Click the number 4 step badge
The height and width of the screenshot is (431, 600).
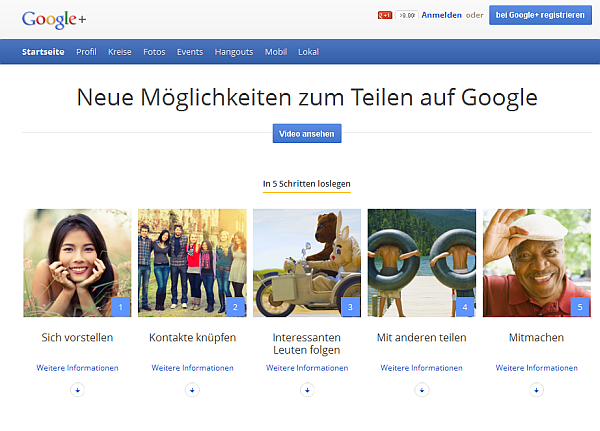[465, 307]
